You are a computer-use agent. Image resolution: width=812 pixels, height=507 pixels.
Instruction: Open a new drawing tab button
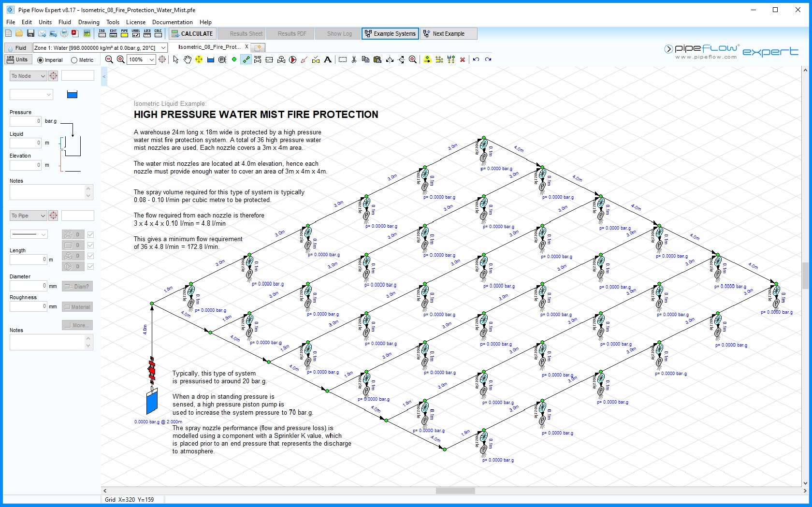click(258, 47)
